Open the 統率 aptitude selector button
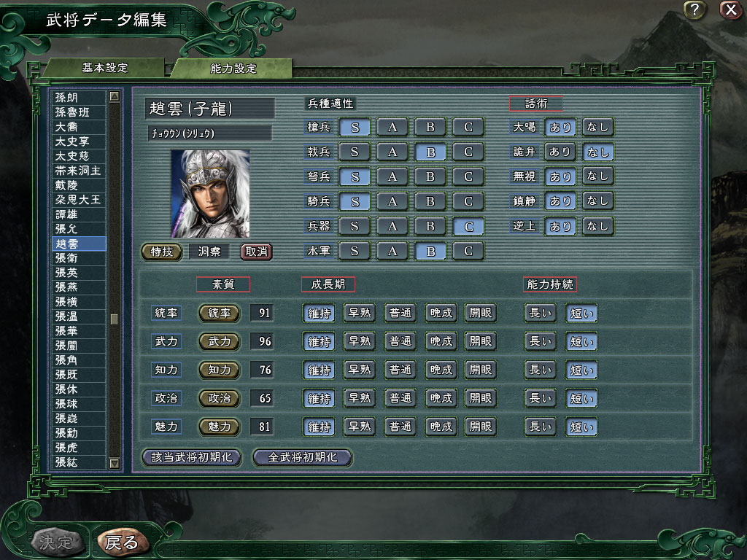This screenshot has height=560, width=747. pyautogui.click(x=219, y=313)
